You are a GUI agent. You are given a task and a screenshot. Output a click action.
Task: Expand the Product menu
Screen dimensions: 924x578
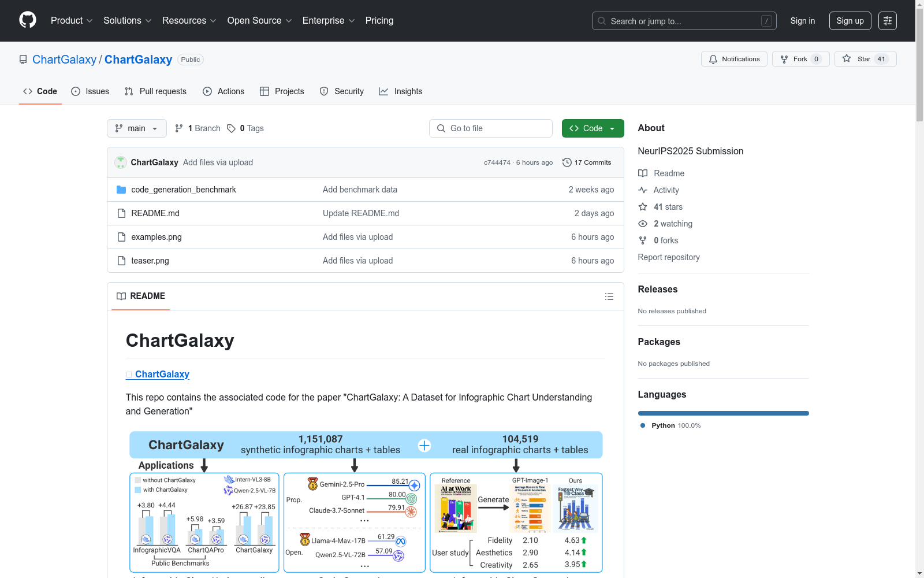(x=72, y=21)
